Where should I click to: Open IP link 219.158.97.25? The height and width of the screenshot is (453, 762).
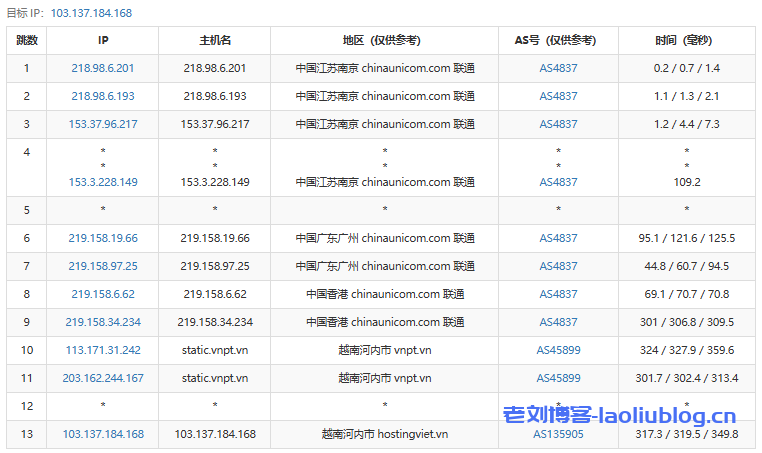point(103,266)
